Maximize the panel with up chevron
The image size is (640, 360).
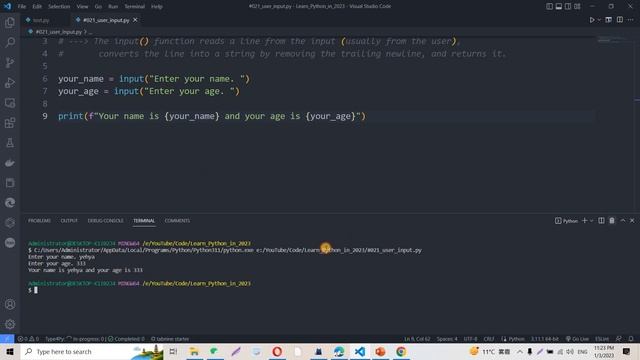coord(623,220)
